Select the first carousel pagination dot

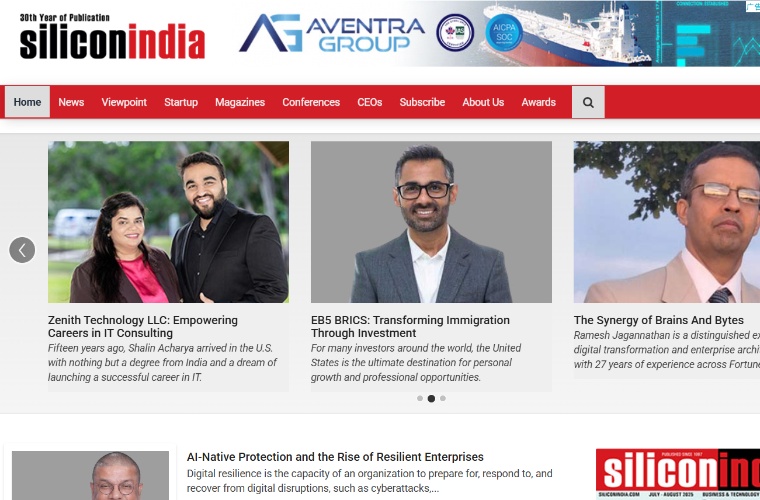[420, 398]
